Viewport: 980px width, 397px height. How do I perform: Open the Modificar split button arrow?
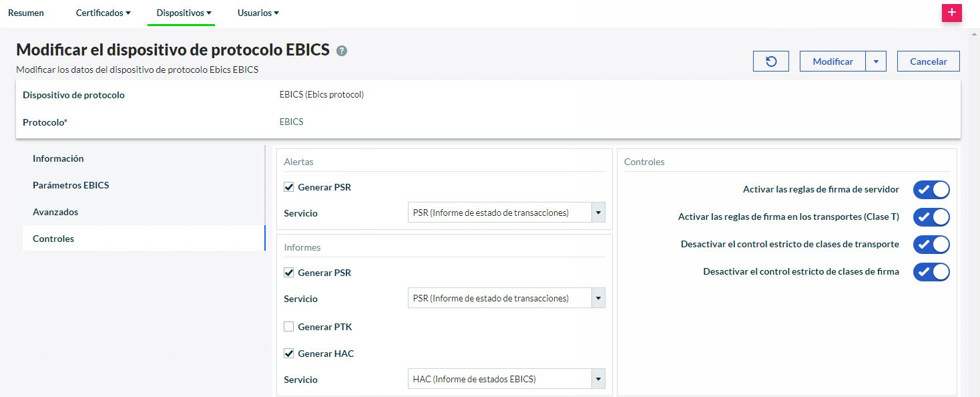point(875,61)
